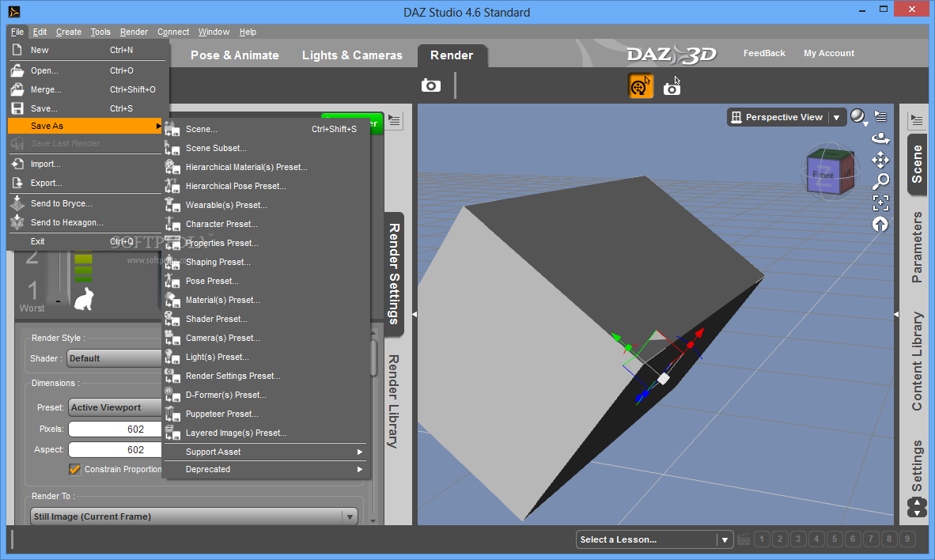Collapse the right pane with arrow handle
The image size is (935, 560).
coord(896,314)
